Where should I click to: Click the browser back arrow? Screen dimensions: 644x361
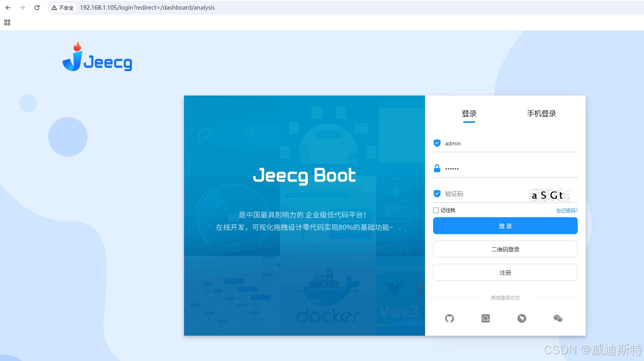[8, 8]
